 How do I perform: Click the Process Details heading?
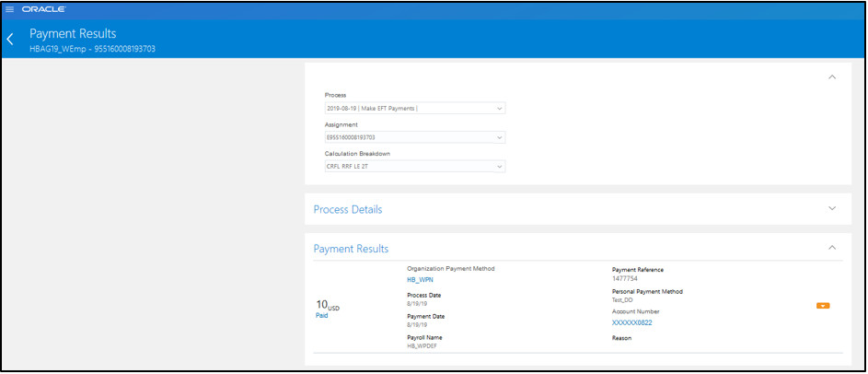click(x=348, y=209)
